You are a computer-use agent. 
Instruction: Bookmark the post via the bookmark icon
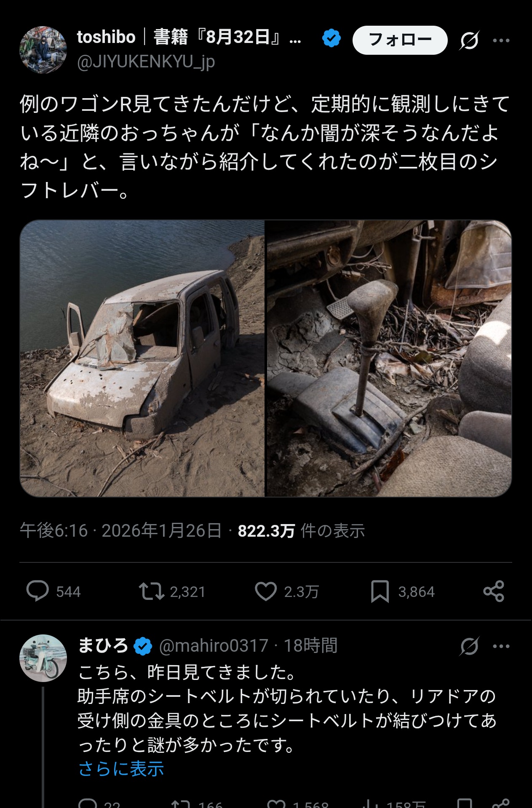[380, 591]
